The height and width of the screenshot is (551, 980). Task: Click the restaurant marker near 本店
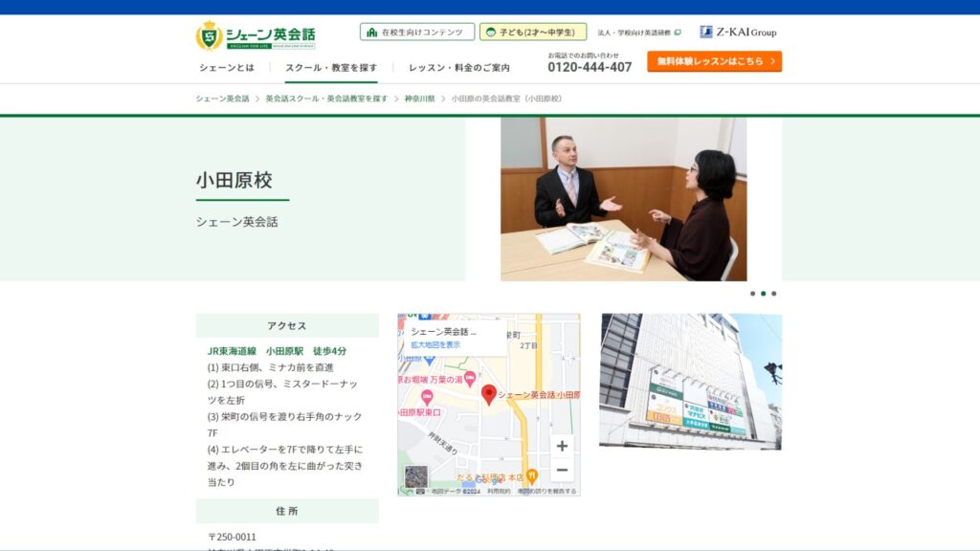tap(532, 476)
